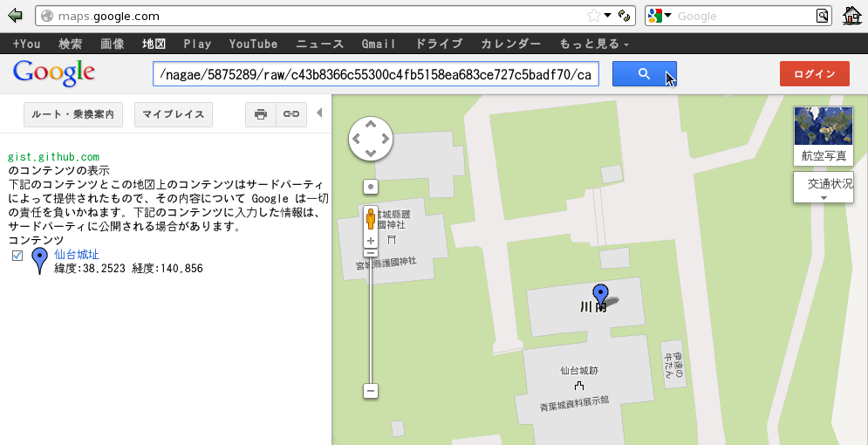Click the my-location dot button

[x=371, y=187]
